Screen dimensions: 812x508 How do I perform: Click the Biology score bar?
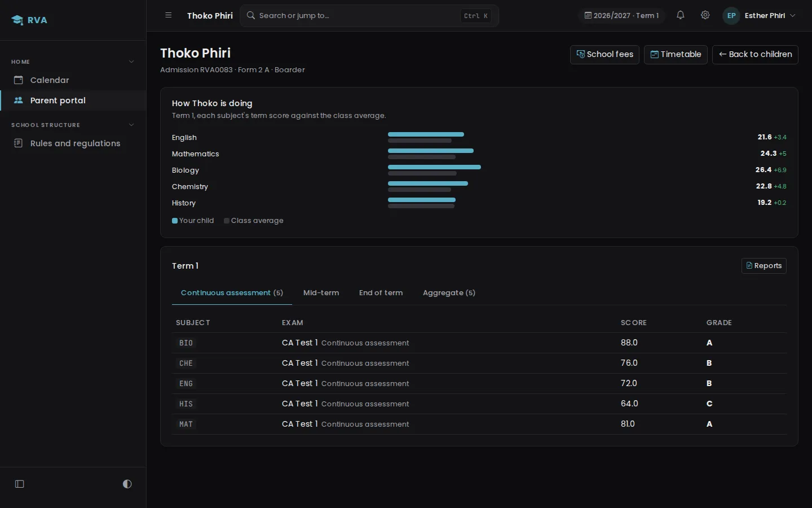coord(434,167)
